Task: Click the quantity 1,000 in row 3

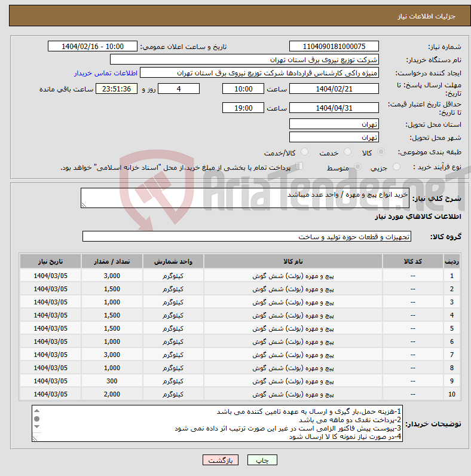Action: (x=112, y=302)
